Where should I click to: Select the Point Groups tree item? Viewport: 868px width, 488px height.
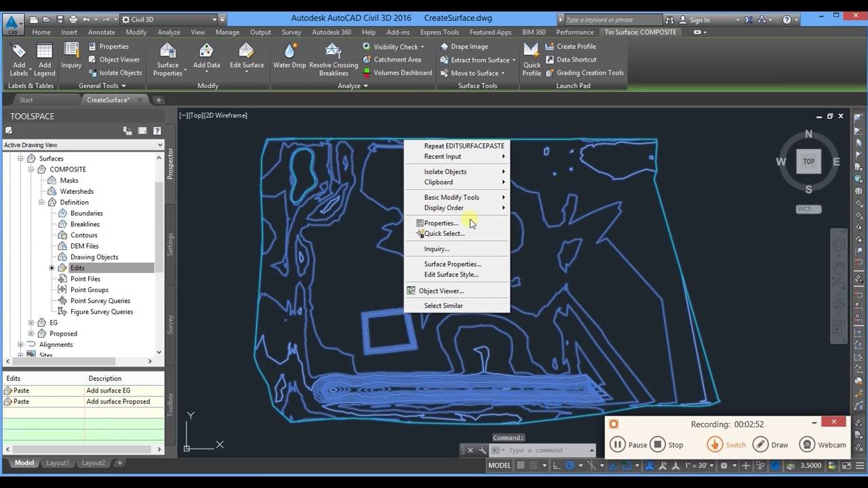[90, 290]
